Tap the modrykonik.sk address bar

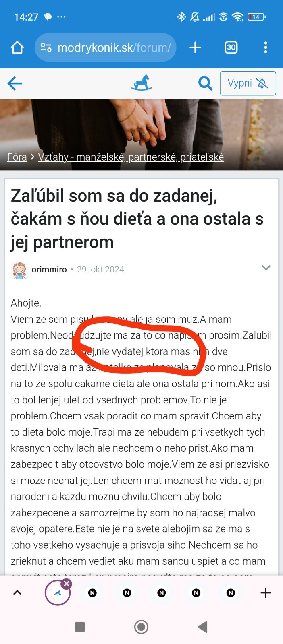pyautogui.click(x=114, y=47)
